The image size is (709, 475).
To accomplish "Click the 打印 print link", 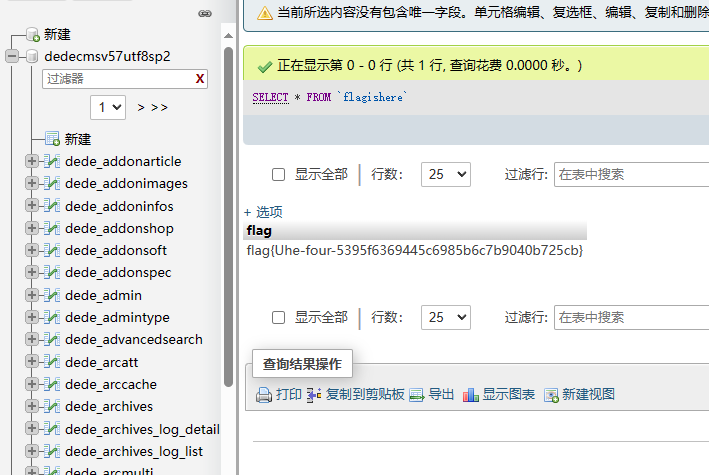I will pyautogui.click(x=288, y=394).
